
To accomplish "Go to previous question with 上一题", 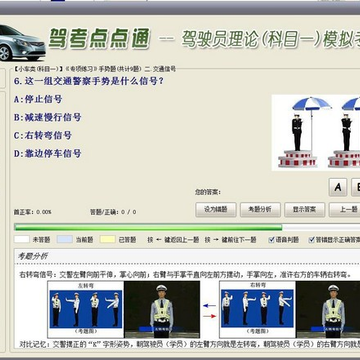I will (x=345, y=210).
